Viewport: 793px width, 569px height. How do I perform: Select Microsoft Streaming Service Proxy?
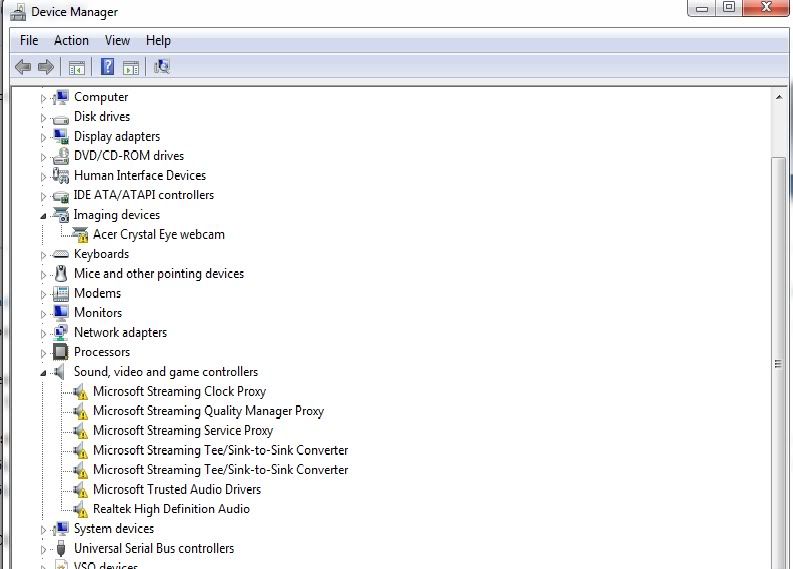pyautogui.click(x=183, y=430)
